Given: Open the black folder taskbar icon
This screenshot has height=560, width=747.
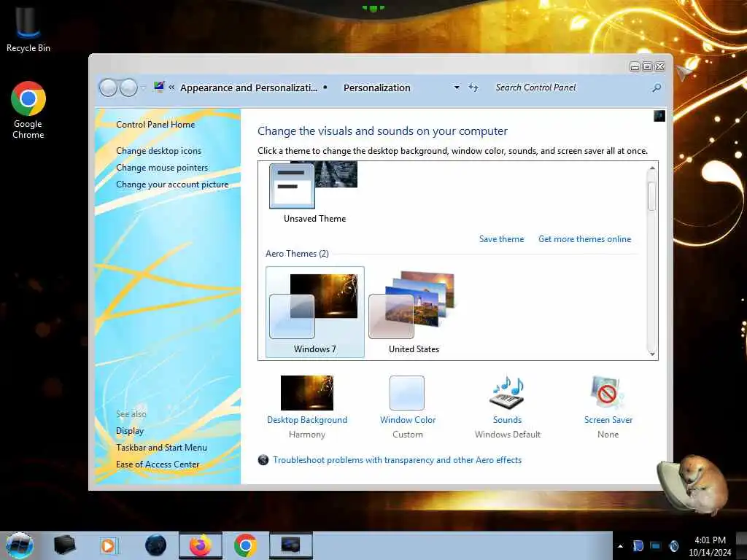Looking at the screenshot, I should point(65,545).
